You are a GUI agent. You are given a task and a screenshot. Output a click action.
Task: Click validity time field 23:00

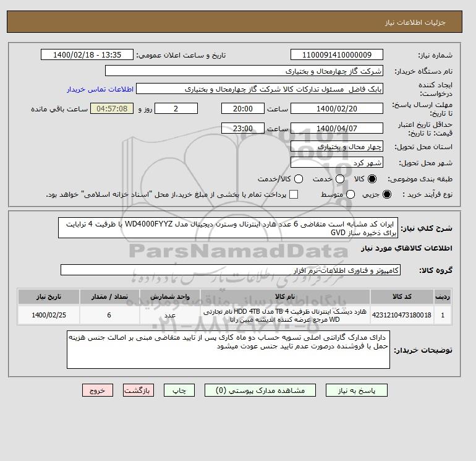click(x=243, y=128)
